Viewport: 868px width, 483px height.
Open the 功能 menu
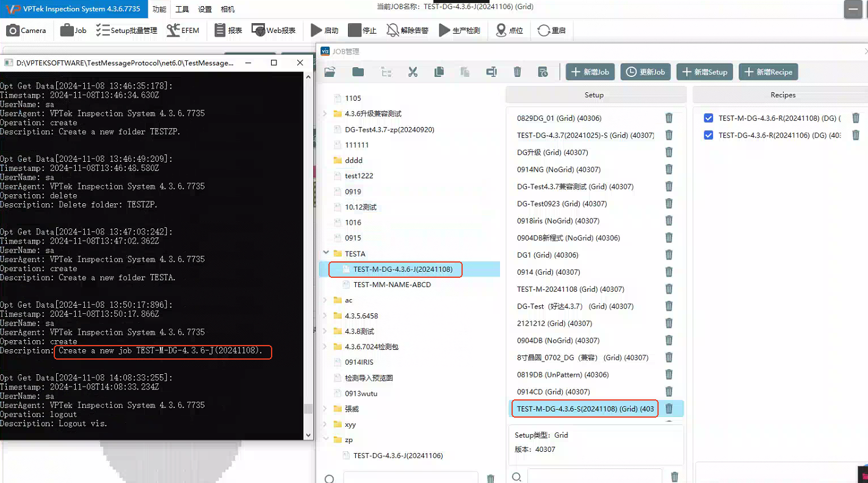pyautogui.click(x=159, y=9)
